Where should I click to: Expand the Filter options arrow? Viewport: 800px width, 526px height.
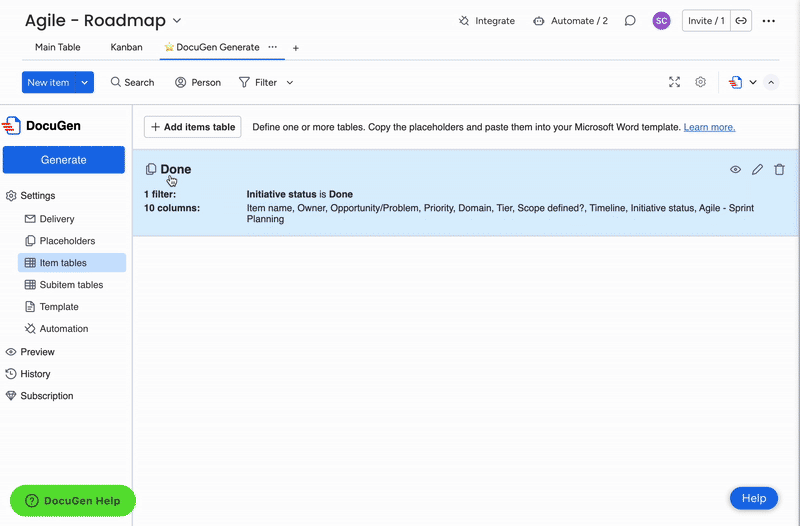290,82
